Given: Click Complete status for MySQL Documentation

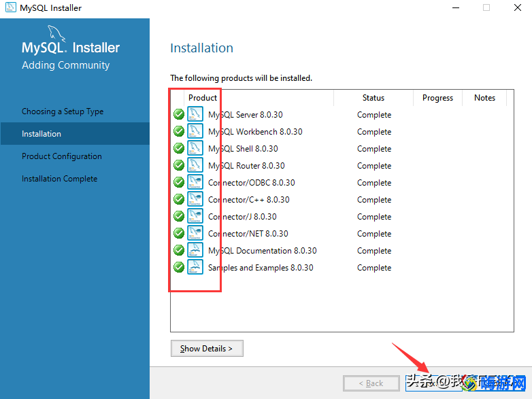Looking at the screenshot, I should [x=374, y=251].
